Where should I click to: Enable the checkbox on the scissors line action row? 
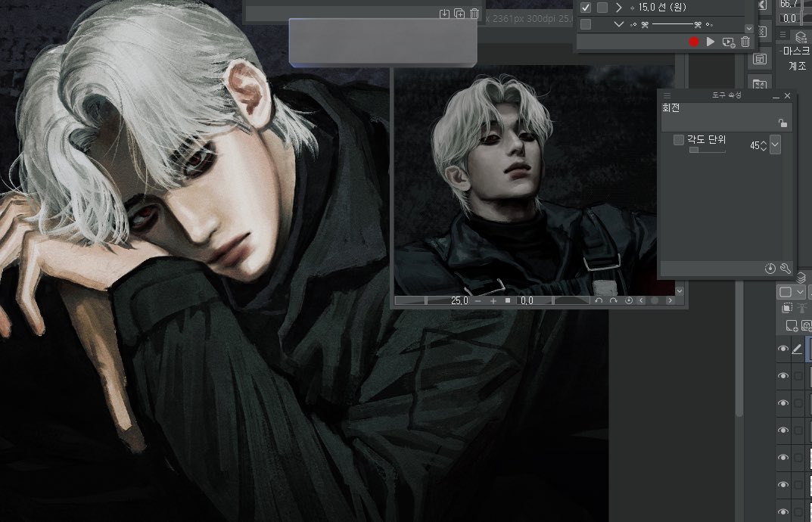pyautogui.click(x=586, y=24)
